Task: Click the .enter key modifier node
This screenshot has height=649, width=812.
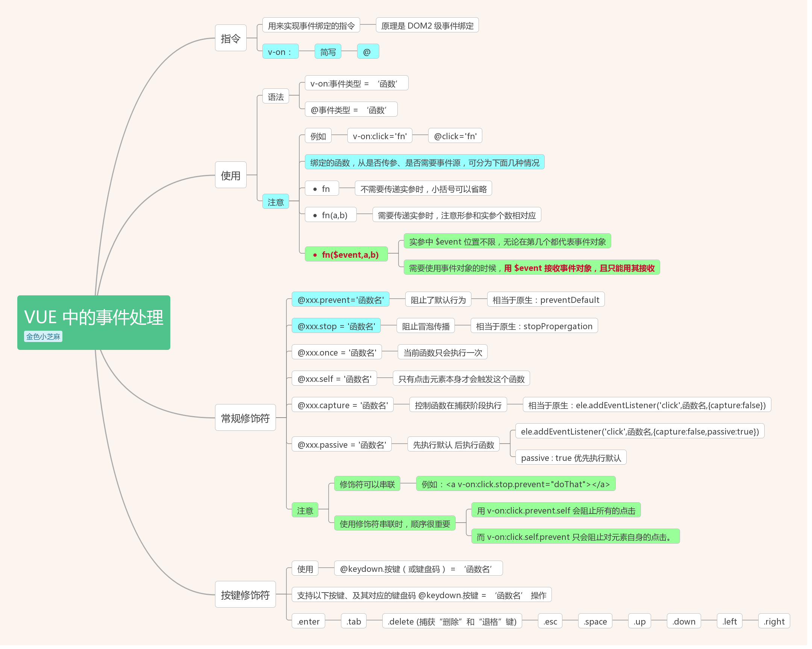Action: 308,621
